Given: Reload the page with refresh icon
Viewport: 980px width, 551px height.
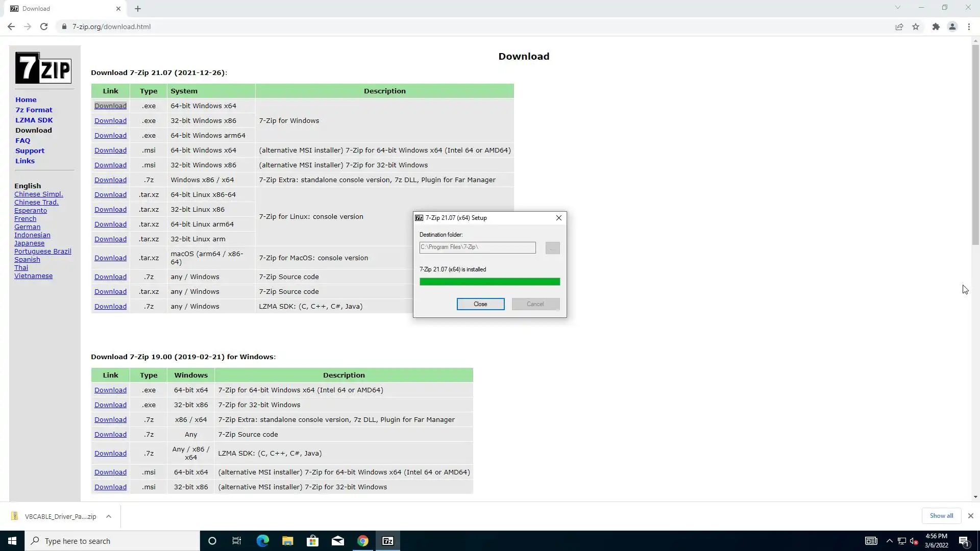Looking at the screenshot, I should (x=44, y=27).
